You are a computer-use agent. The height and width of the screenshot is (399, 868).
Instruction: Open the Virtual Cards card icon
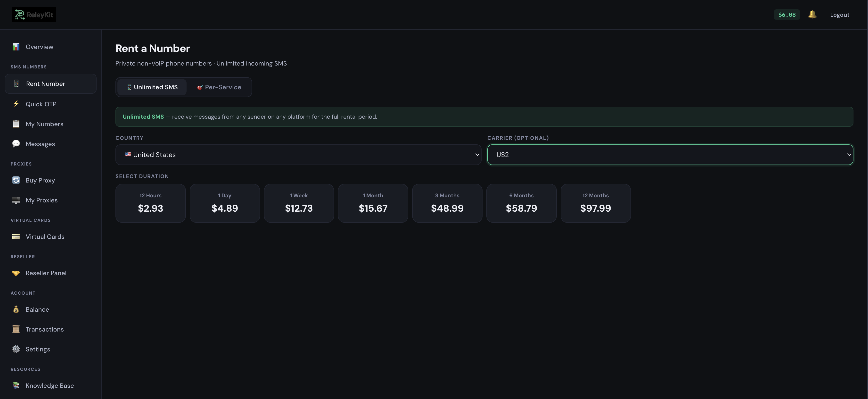tap(16, 236)
